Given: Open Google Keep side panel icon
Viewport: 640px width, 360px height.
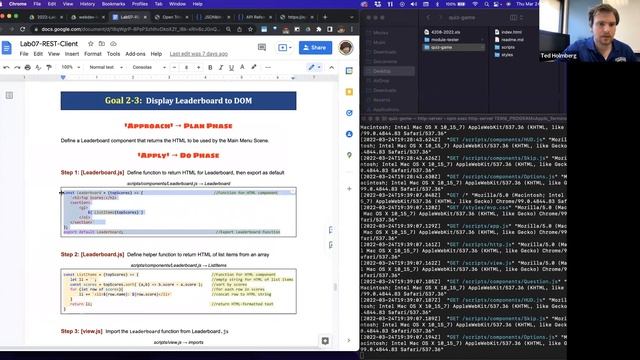Looking at the screenshot, I should 349,92.
